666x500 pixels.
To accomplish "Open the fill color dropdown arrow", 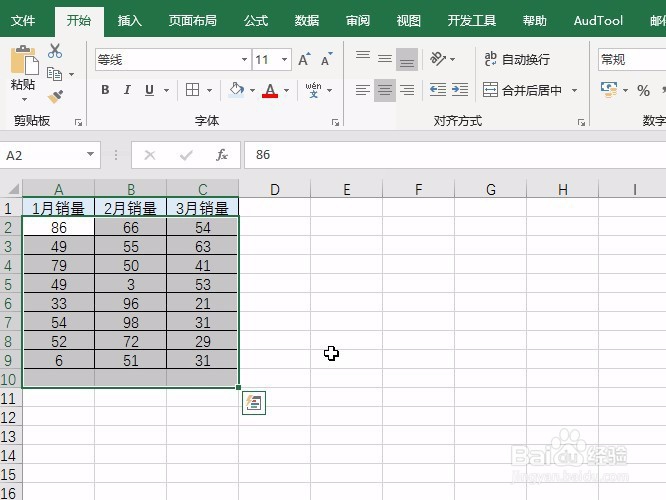I will 252,90.
